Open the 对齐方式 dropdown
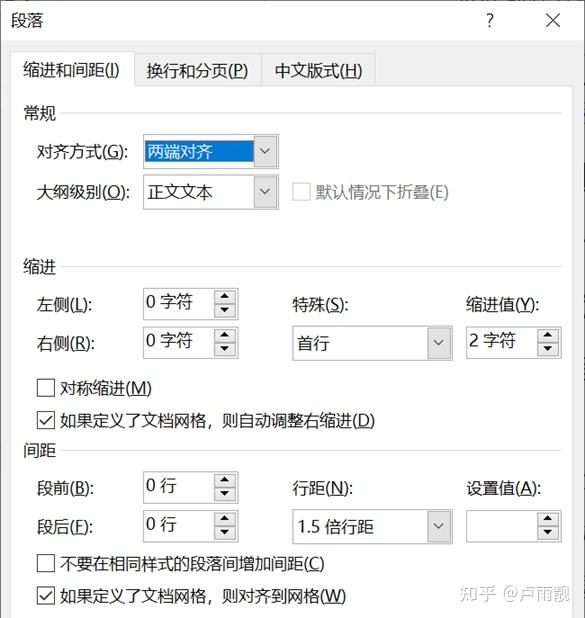The image size is (585, 618). tap(265, 151)
